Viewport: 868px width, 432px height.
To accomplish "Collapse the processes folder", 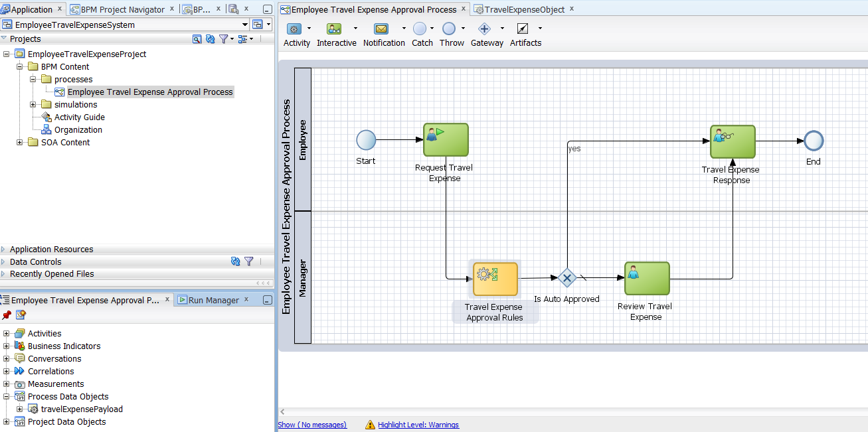I will 33,79.
